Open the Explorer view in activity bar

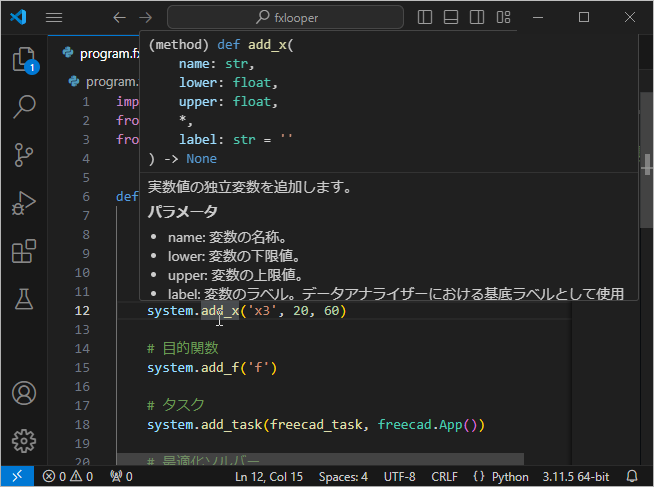pyautogui.click(x=23, y=59)
